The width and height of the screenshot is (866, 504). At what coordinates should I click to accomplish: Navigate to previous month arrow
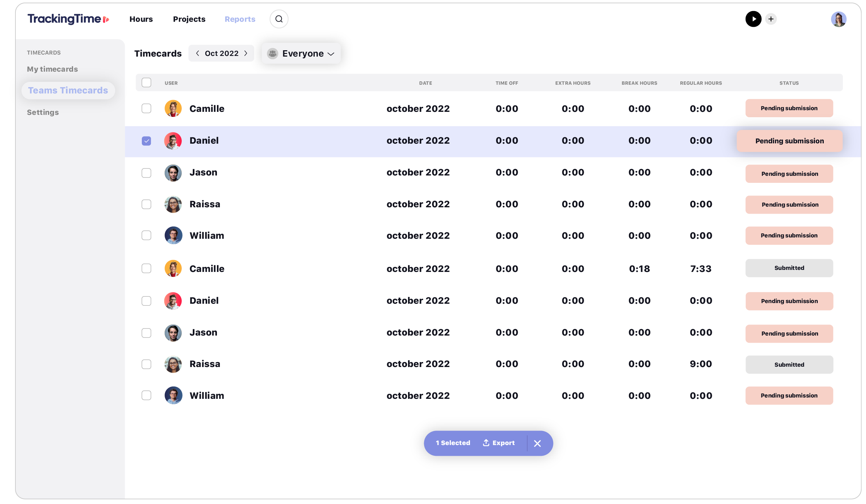pyautogui.click(x=197, y=53)
